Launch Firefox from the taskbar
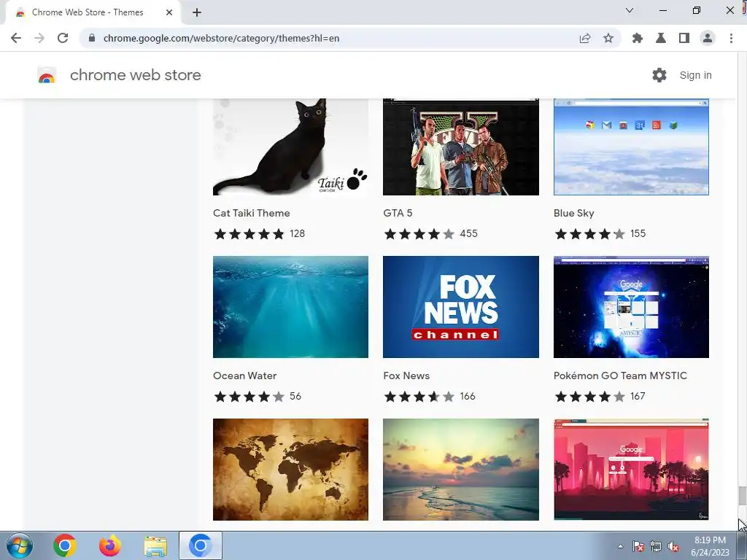 pyautogui.click(x=110, y=545)
